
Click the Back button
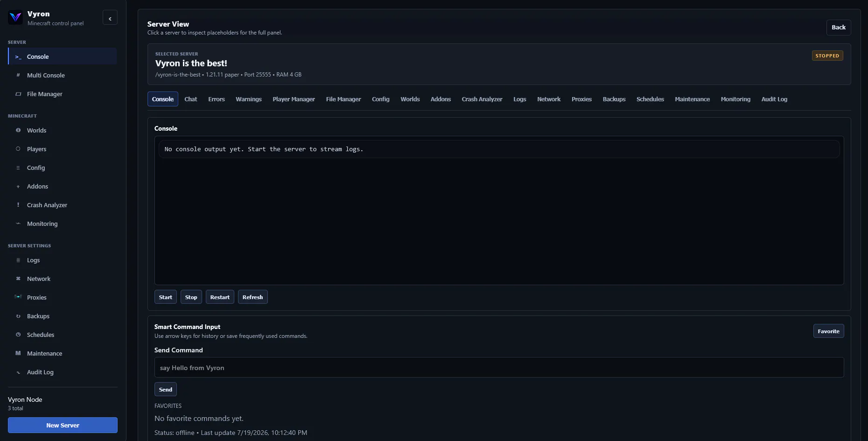click(839, 28)
